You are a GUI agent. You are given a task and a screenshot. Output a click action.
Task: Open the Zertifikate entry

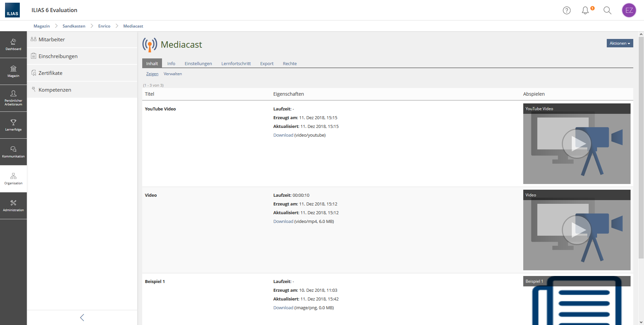coord(50,73)
